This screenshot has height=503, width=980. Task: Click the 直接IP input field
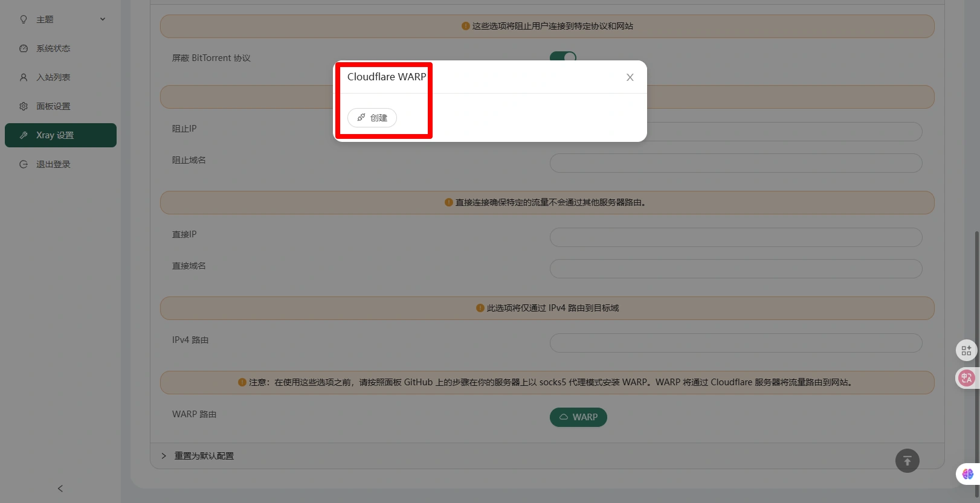(x=735, y=237)
